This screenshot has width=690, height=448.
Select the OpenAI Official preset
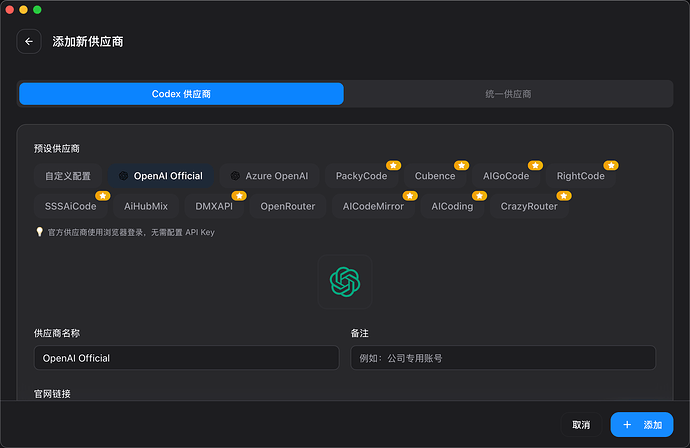[x=161, y=176]
